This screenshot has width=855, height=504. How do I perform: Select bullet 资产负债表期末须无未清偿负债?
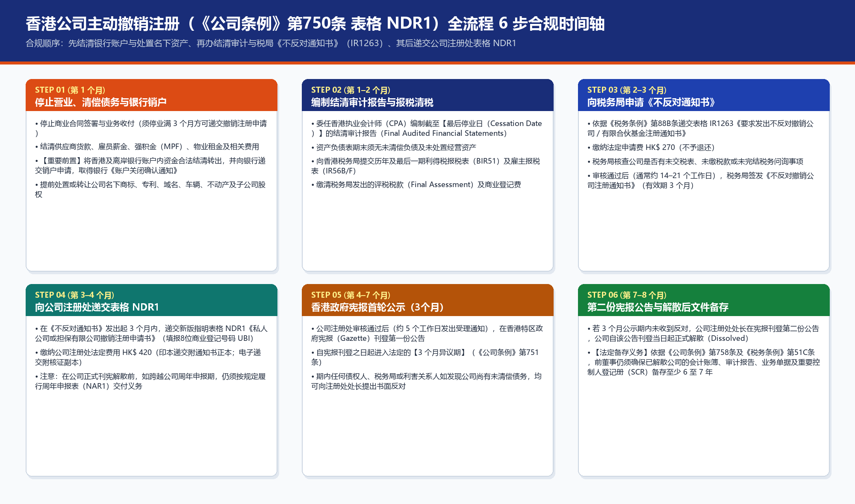point(394,147)
